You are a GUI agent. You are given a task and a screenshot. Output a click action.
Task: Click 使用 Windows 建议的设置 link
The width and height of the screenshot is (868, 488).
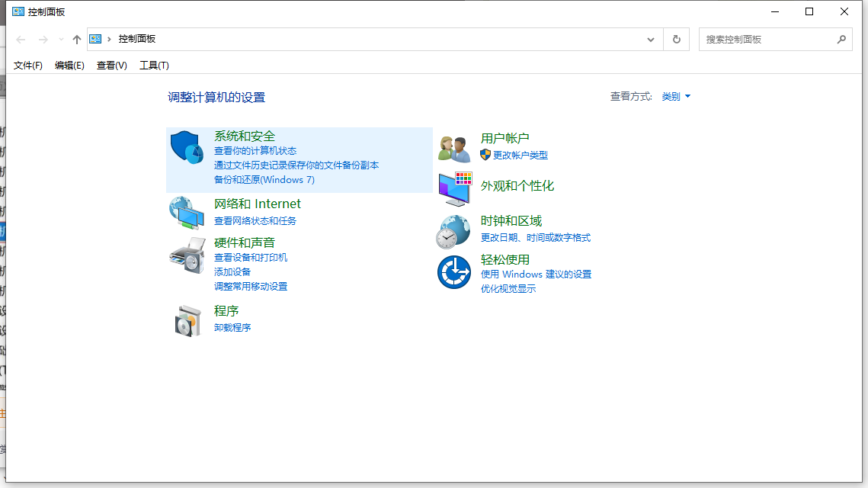(x=536, y=274)
